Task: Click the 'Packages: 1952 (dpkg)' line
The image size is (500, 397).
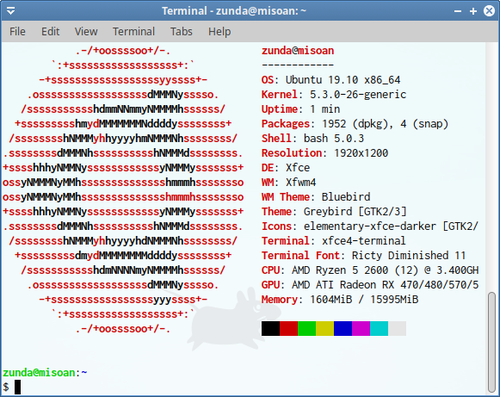Action: (355, 124)
